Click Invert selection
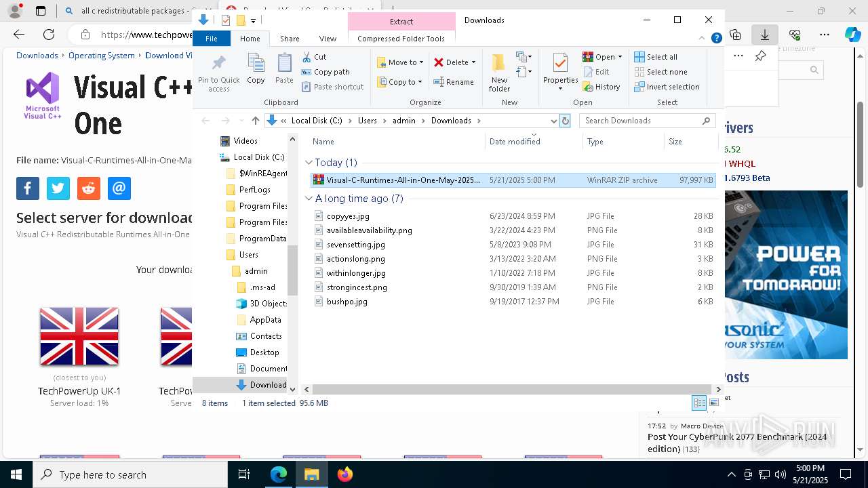Viewport: 868px width, 488px height. (667, 87)
